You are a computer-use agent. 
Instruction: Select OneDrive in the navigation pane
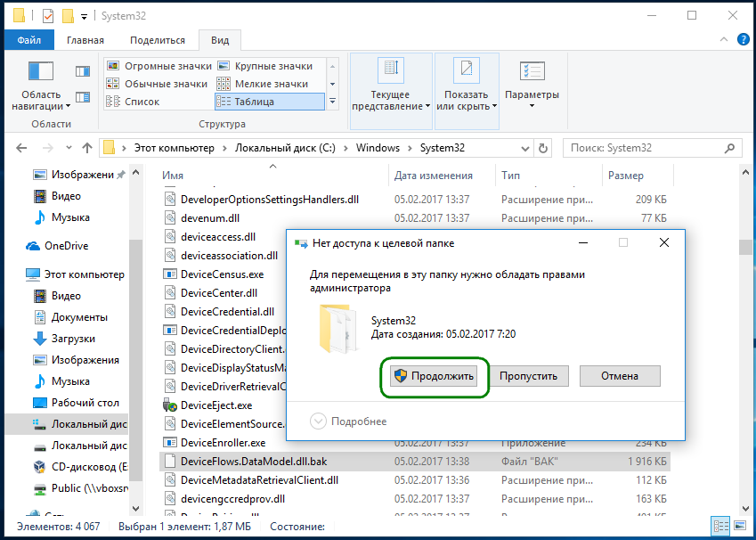66,246
